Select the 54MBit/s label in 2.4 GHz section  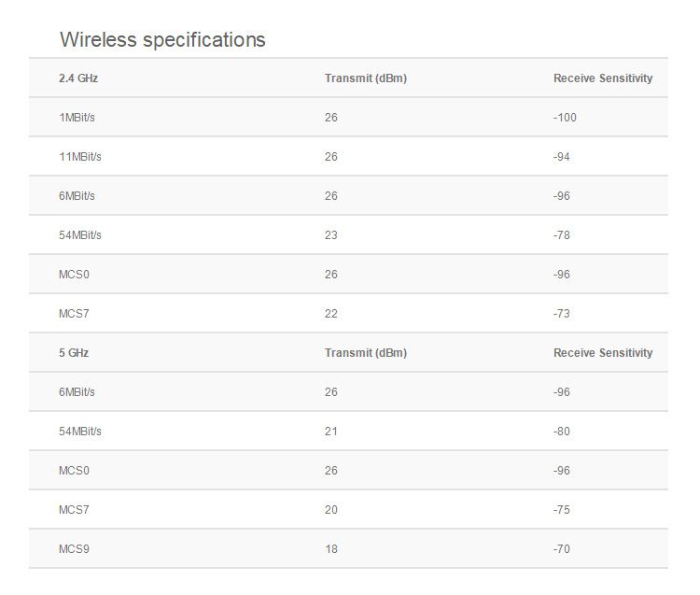coord(79,235)
